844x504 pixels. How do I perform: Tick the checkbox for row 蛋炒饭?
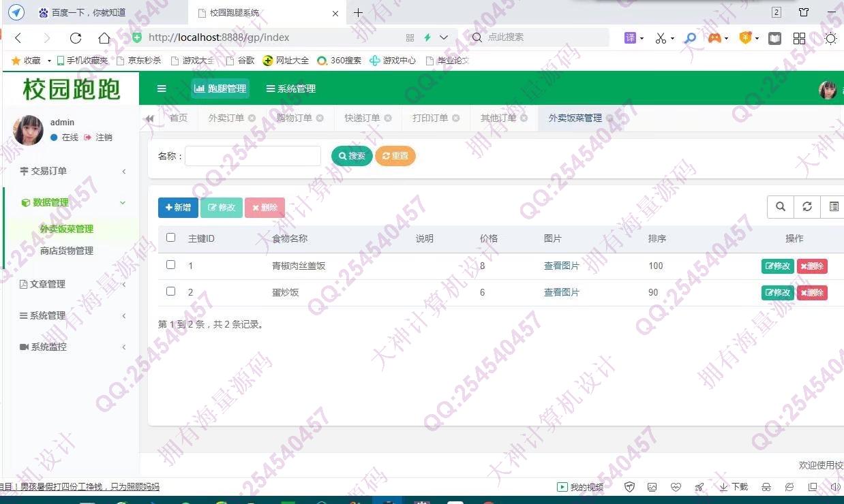click(171, 292)
